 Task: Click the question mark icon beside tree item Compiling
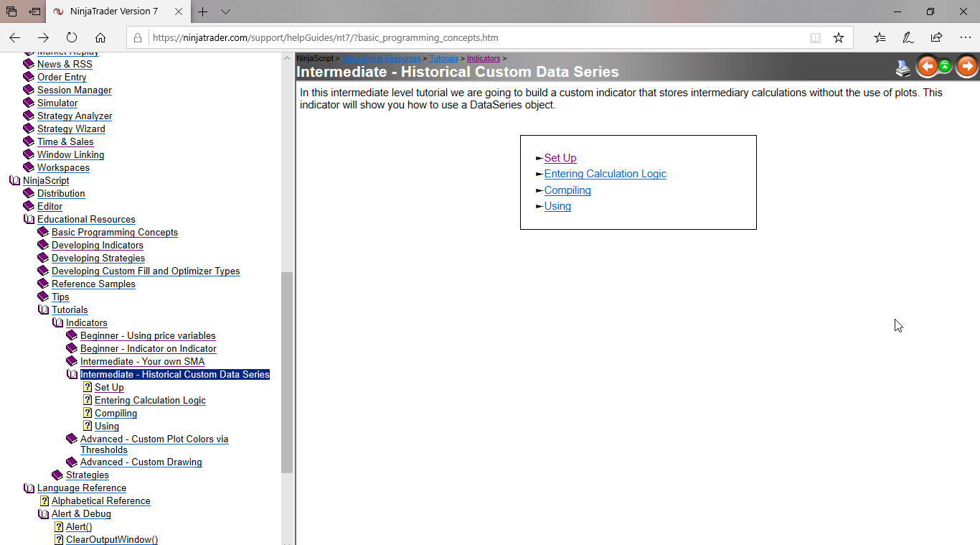point(88,413)
